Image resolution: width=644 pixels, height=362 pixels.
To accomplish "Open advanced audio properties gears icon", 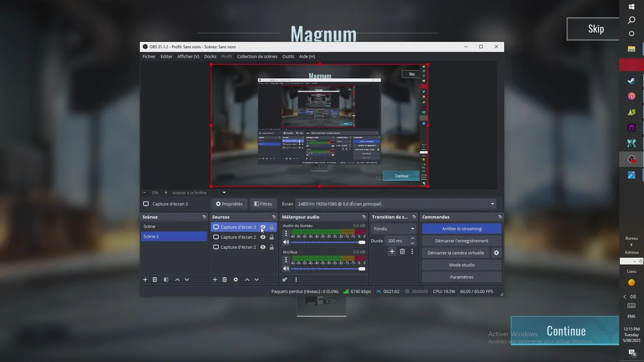I will point(285,280).
